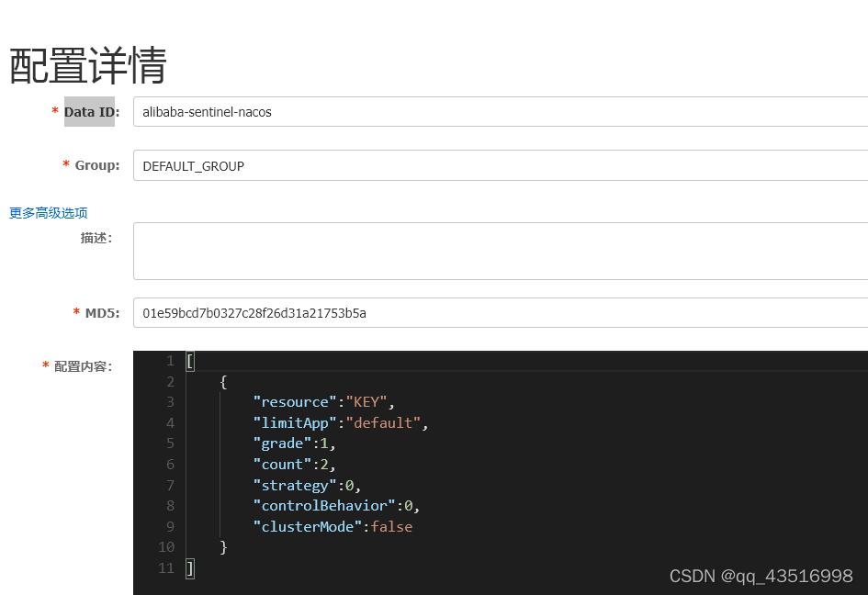This screenshot has height=595, width=868.
Task: Click the "count":2 code line
Action: [x=294, y=465]
